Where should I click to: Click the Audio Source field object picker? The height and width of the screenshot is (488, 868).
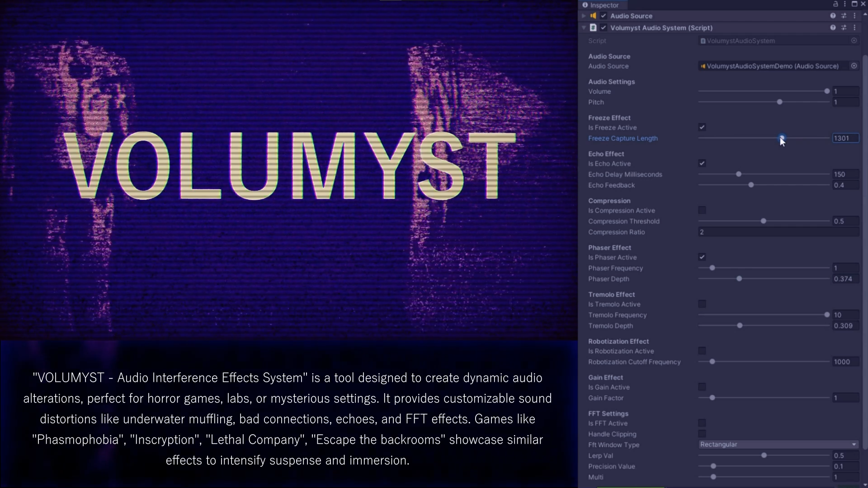854,66
